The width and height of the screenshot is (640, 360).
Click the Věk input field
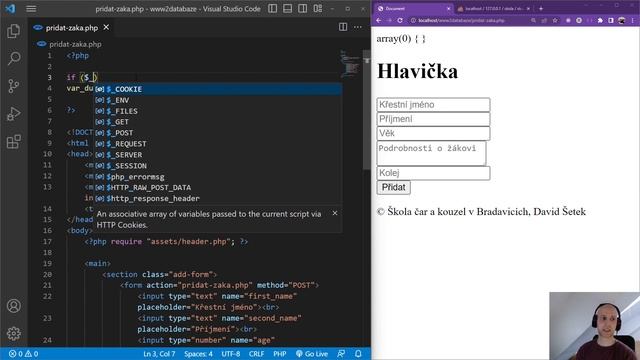click(433, 133)
